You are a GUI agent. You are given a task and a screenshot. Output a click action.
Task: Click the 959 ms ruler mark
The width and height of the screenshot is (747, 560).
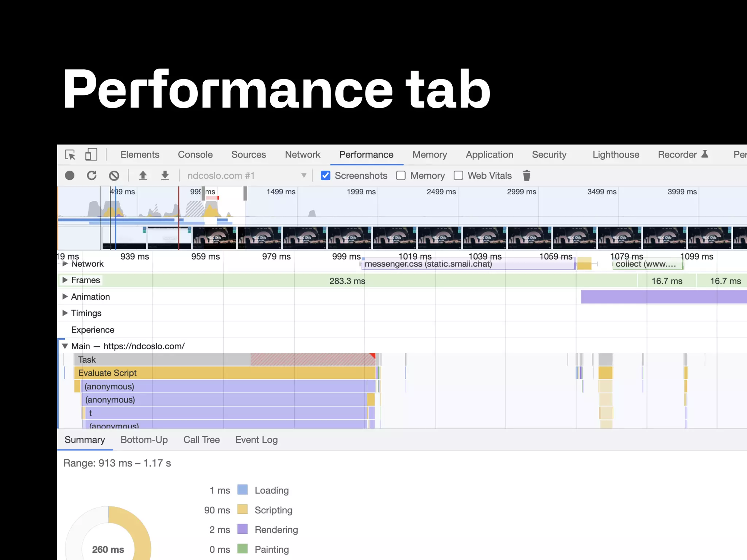205,256
